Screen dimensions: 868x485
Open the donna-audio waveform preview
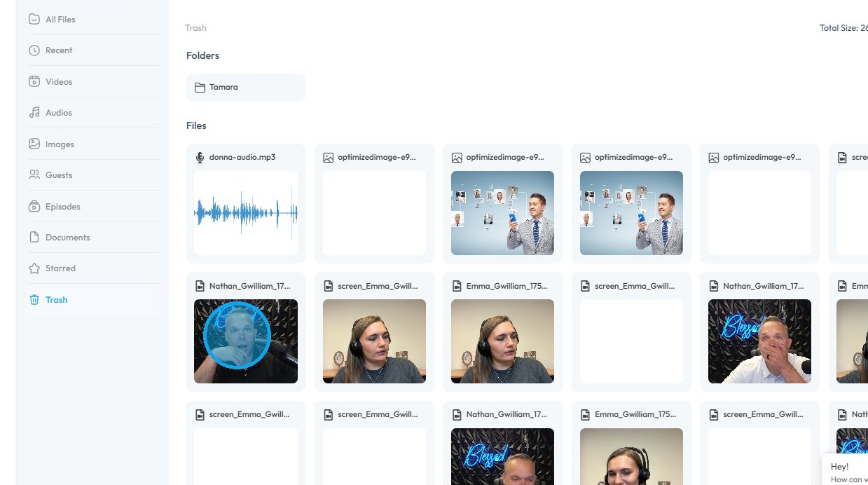[246, 213]
